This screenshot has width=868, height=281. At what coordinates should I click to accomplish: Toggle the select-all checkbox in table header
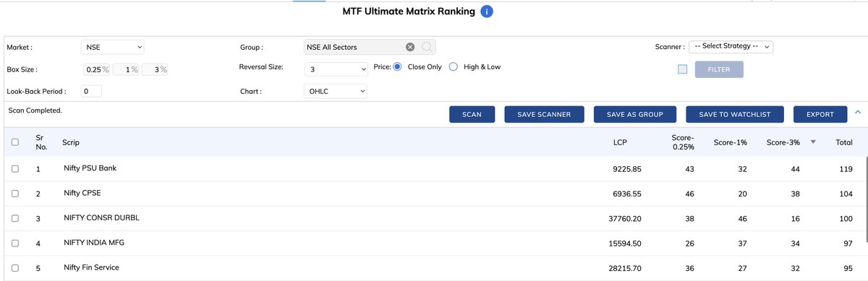point(14,142)
